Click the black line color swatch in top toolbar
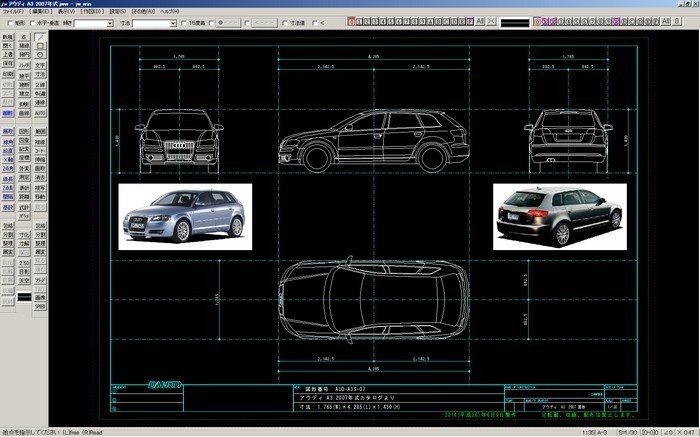Screen dimensions: 700x437 coord(515,22)
